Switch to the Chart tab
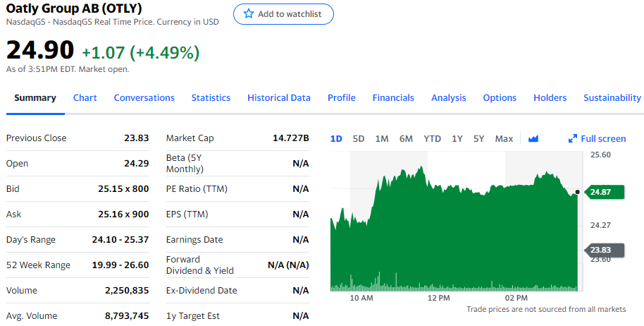The image size is (644, 326). tap(85, 98)
